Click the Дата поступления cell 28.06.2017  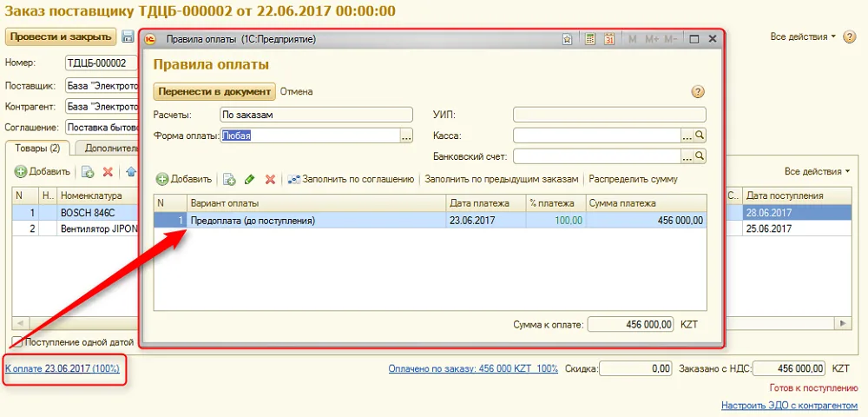pyautogui.click(x=797, y=213)
